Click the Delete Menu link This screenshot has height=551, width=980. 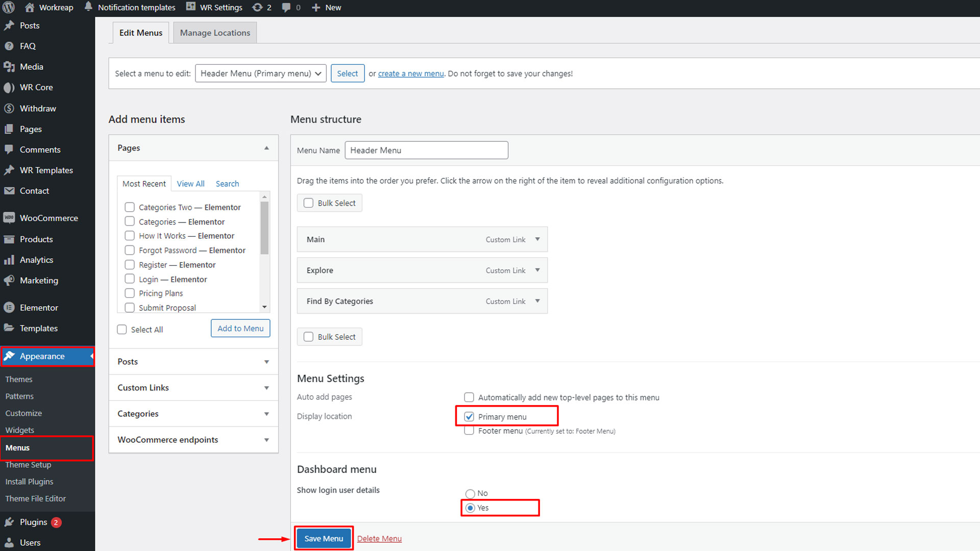pos(379,539)
